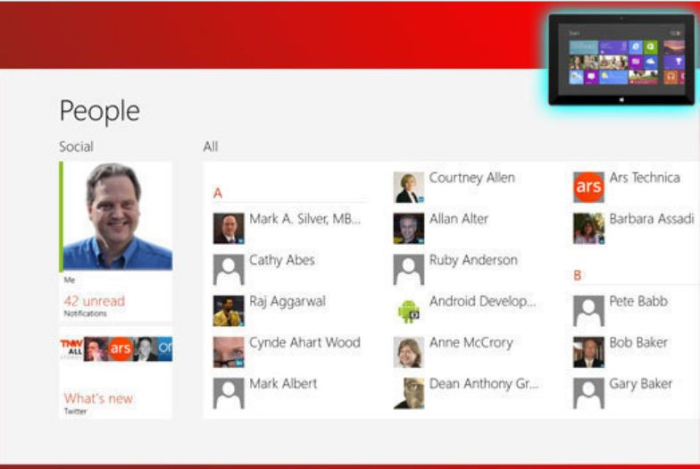700x469 pixels.
Task: Open Courtney Allen's profile photo
Action: pyautogui.click(x=408, y=187)
